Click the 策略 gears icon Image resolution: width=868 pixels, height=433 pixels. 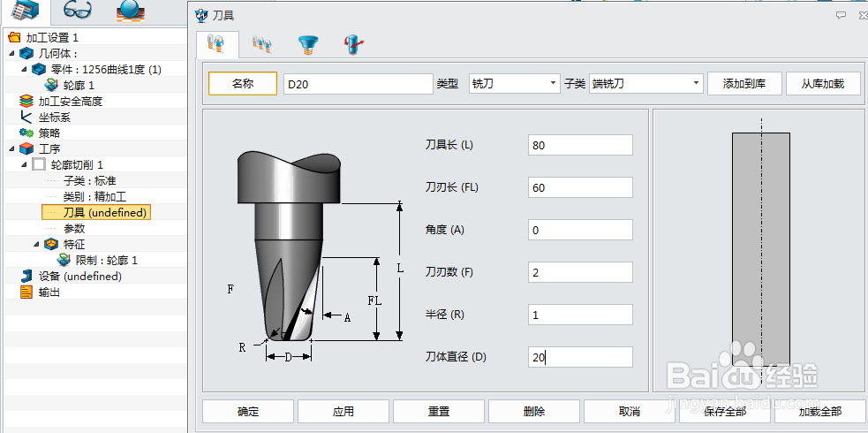tap(26, 133)
